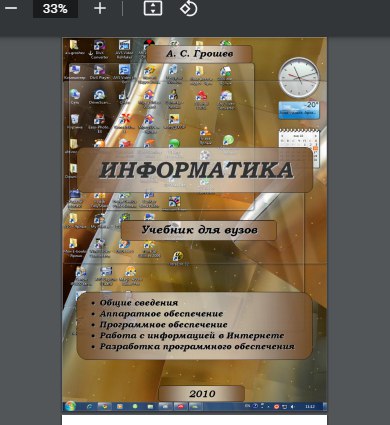
Task: Select the year 2010 on the cover
Action: click(x=202, y=394)
